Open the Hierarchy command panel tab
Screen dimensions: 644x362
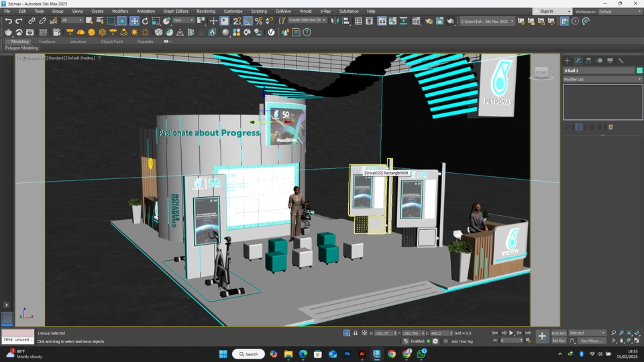pos(588,60)
